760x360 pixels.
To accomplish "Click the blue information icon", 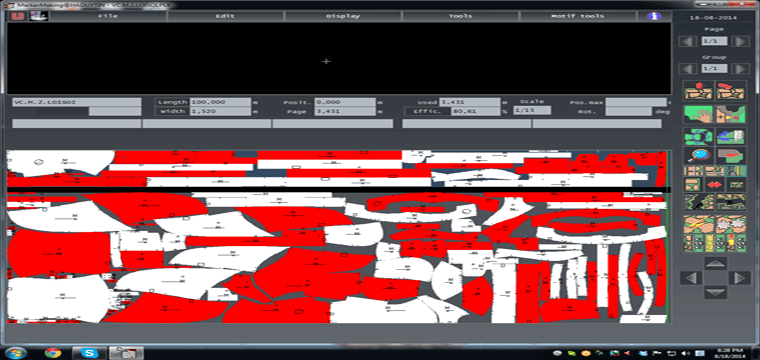I will click(654, 16).
